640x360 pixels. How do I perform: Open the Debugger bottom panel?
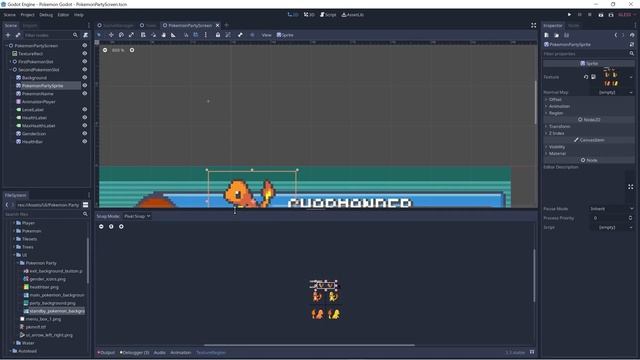coord(134,353)
